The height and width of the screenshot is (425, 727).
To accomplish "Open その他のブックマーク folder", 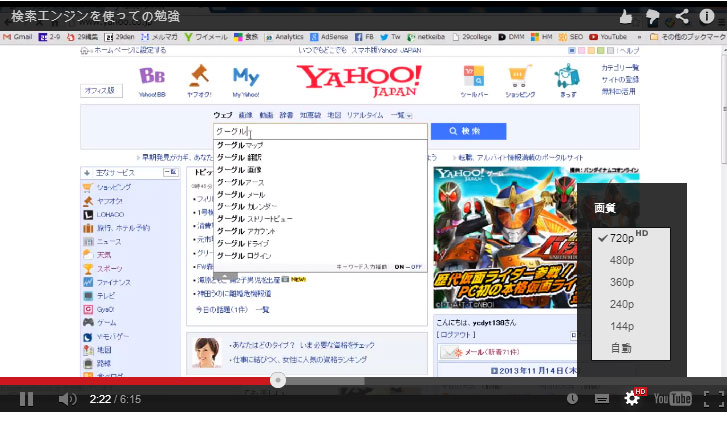I will coord(688,37).
